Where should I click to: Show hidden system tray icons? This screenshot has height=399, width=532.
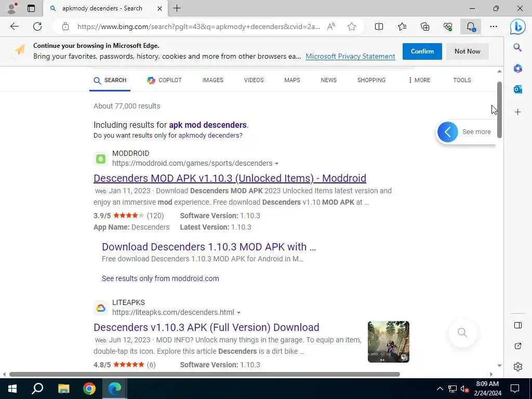coord(440,389)
